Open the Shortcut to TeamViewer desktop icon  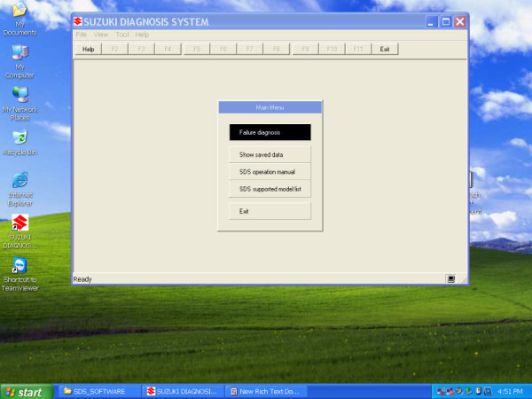click(20, 266)
